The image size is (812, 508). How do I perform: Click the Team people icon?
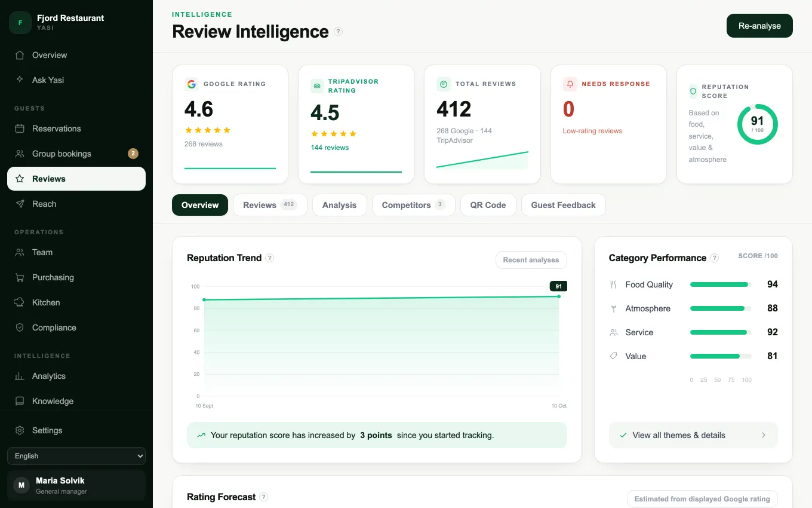[20, 252]
